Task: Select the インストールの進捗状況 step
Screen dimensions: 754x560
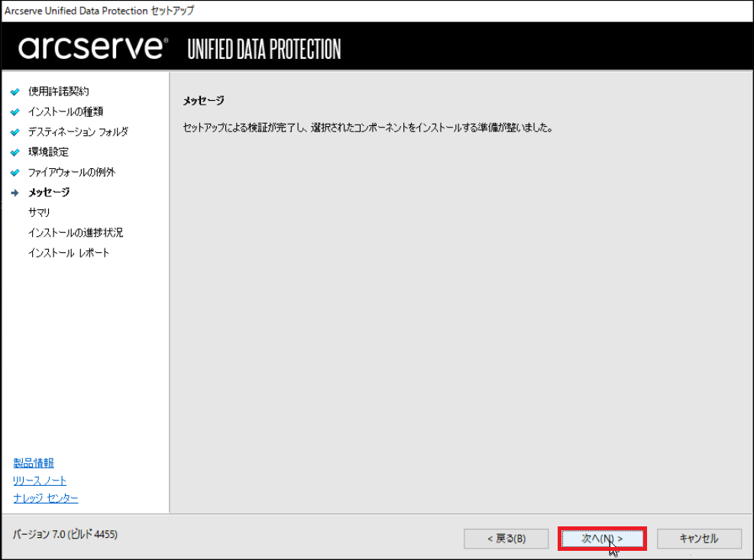Action: (76, 232)
